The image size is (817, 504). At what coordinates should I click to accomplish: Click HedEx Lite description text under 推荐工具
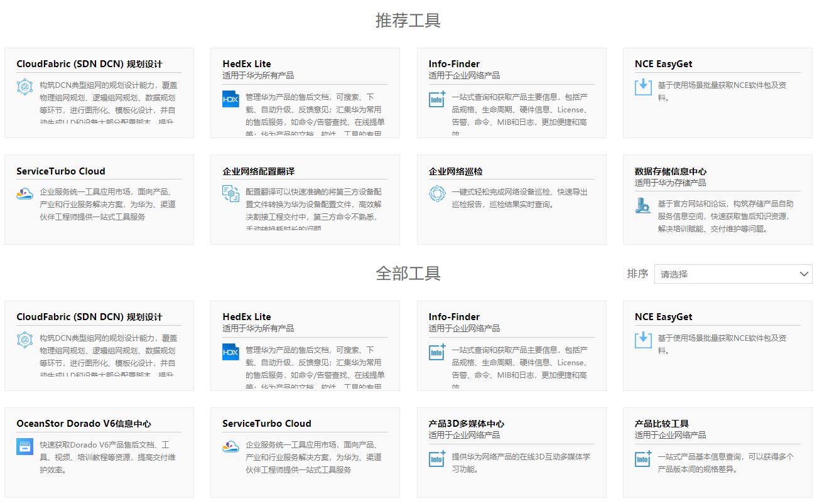[315, 113]
